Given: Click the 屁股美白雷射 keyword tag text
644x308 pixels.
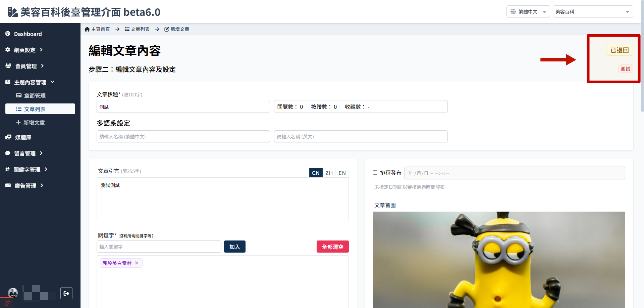Looking at the screenshot, I should pyautogui.click(x=117, y=263).
